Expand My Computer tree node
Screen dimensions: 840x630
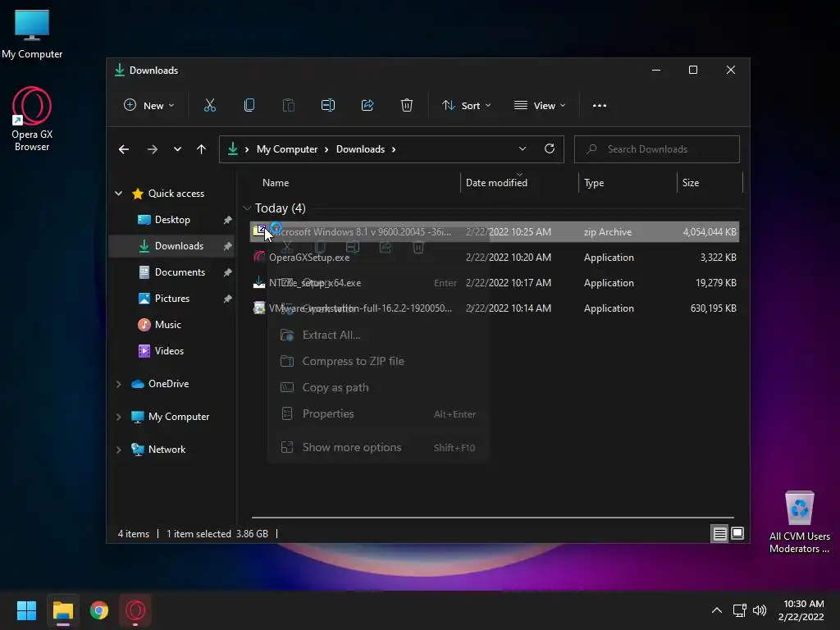118,417
